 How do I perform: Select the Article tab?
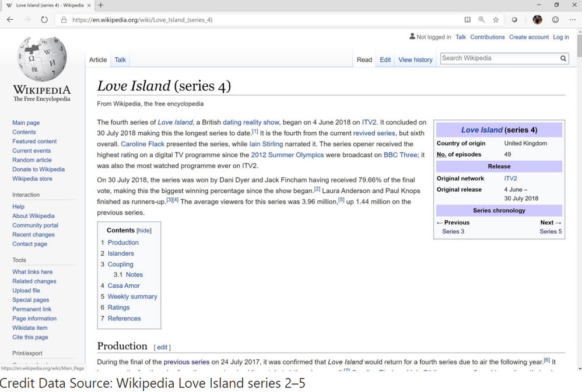(x=97, y=60)
